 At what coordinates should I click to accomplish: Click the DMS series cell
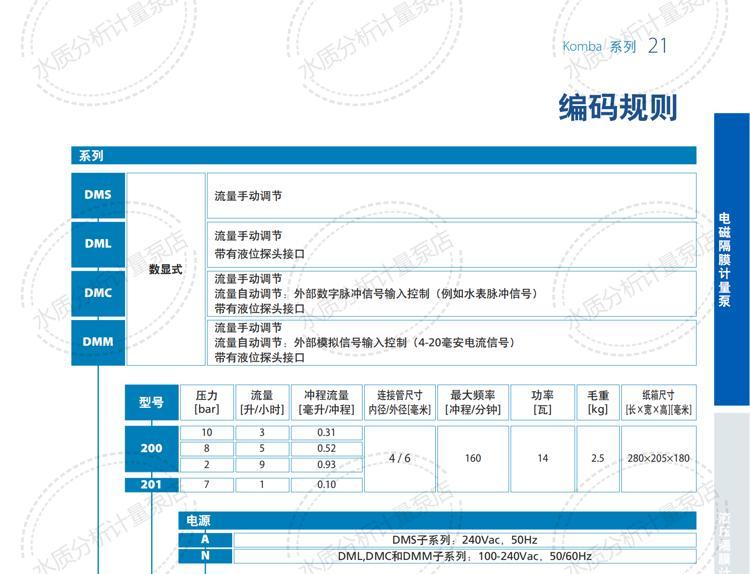98,195
